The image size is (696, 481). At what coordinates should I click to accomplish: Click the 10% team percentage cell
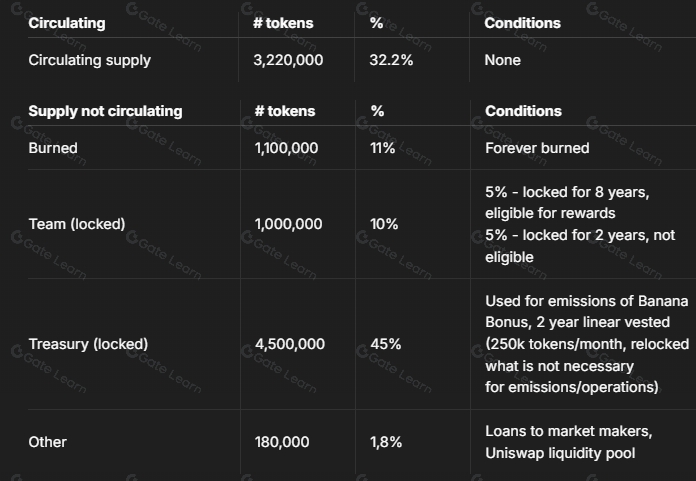pyautogui.click(x=384, y=224)
